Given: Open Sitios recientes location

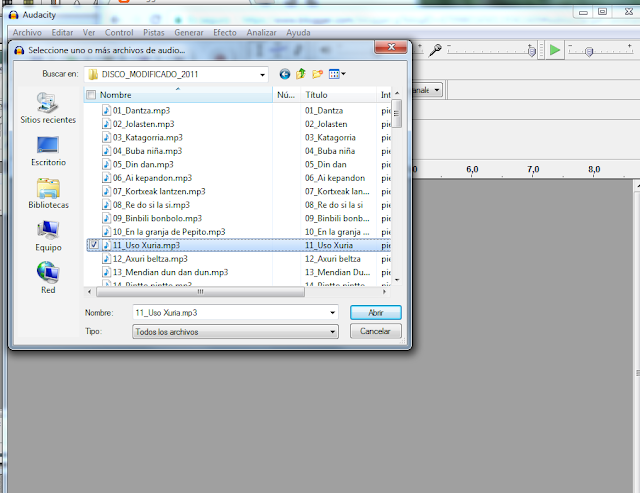Looking at the screenshot, I should [48, 108].
